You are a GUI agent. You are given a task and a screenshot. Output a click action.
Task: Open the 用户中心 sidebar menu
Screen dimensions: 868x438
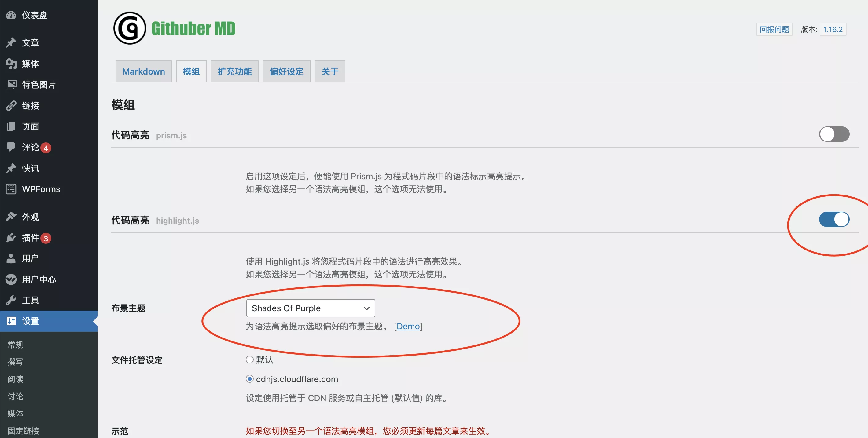[x=39, y=279]
